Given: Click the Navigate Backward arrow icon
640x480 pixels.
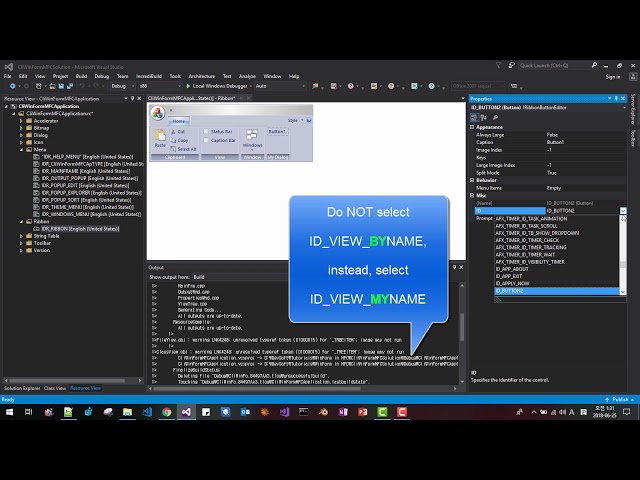Looking at the screenshot, I should pos(13,86).
